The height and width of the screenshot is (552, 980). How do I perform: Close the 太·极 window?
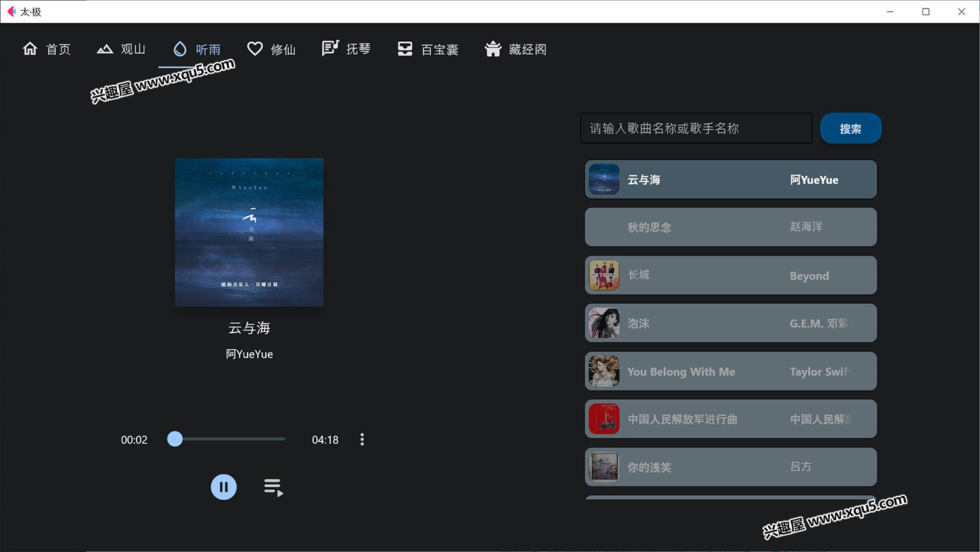tap(962, 12)
